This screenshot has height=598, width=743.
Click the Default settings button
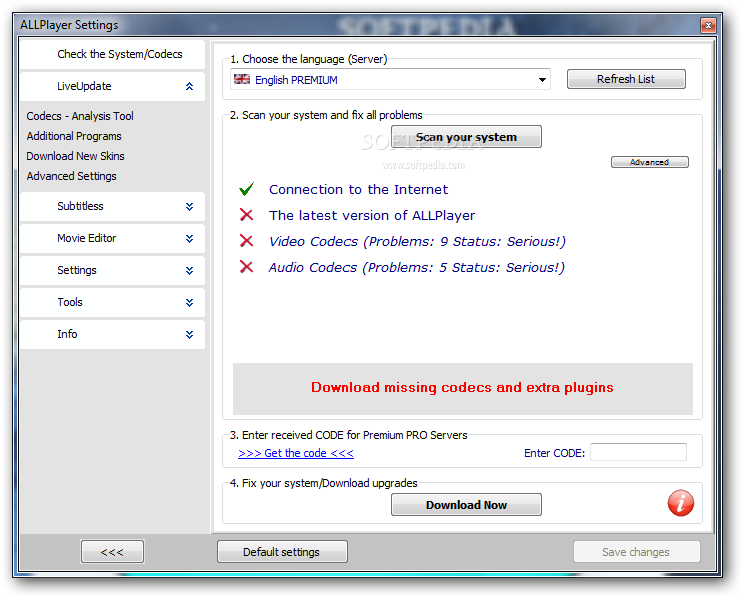pyautogui.click(x=282, y=552)
